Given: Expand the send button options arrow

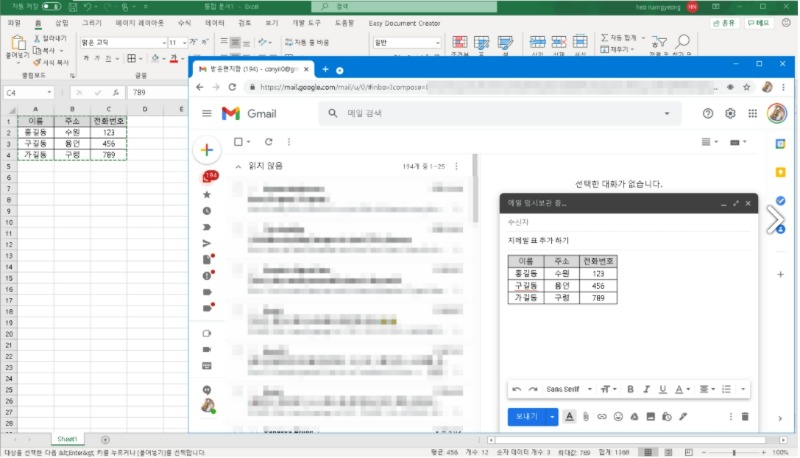Looking at the screenshot, I should coord(552,416).
